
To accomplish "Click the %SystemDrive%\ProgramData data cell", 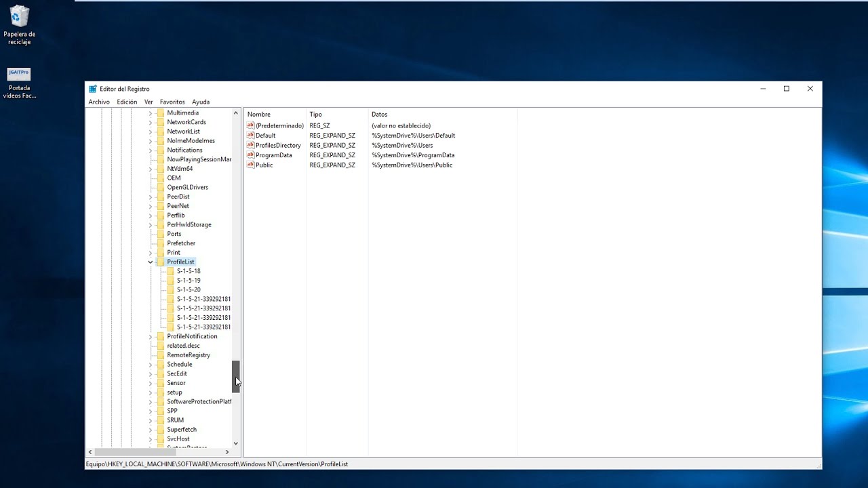I will point(413,155).
